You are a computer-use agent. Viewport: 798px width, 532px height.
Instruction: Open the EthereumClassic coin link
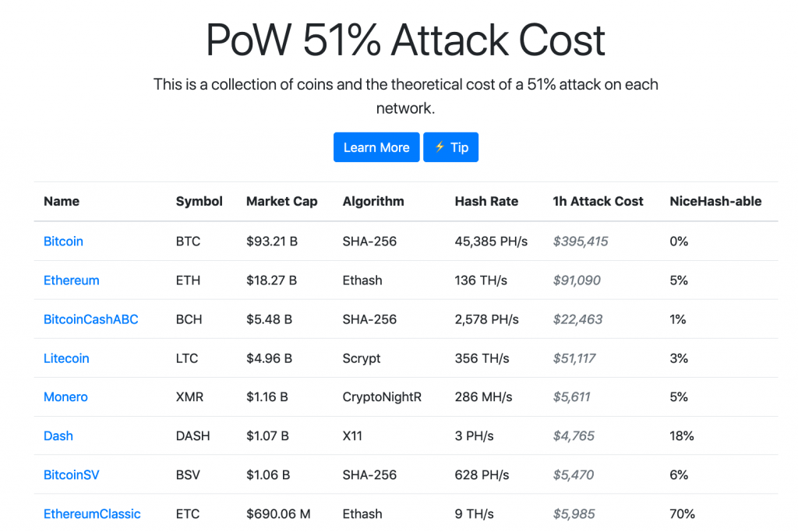(x=92, y=514)
